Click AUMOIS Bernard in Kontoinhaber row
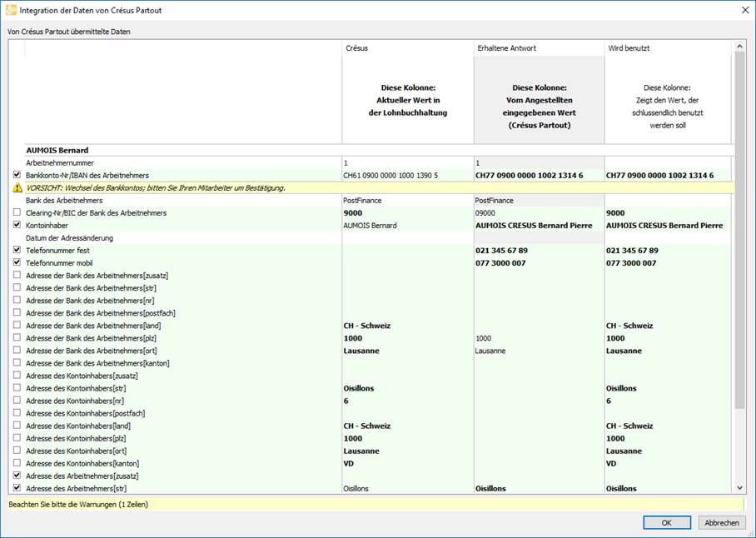Screen dimensions: 756x538 (370, 226)
